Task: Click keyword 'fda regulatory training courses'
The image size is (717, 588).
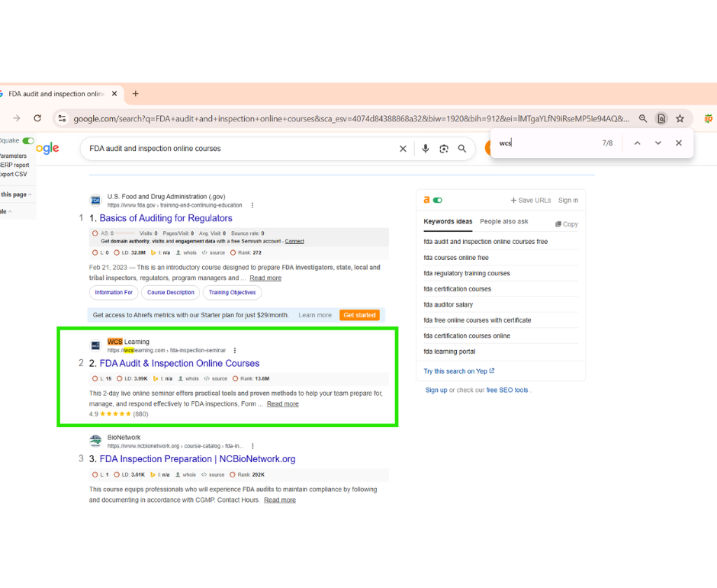Action: [x=466, y=274]
